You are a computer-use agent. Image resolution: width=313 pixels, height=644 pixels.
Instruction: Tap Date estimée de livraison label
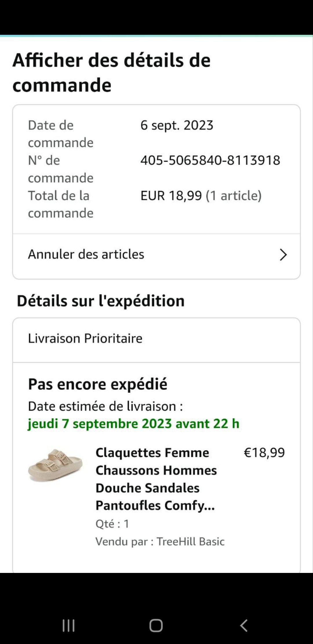point(105,406)
